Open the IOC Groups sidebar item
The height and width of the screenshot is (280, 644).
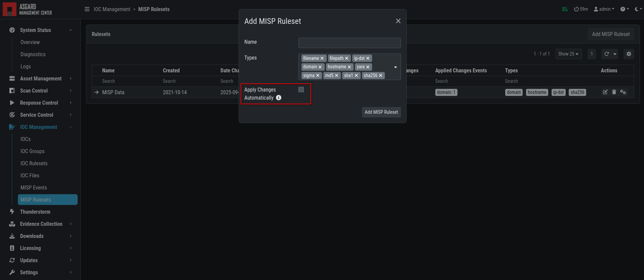[x=32, y=151]
